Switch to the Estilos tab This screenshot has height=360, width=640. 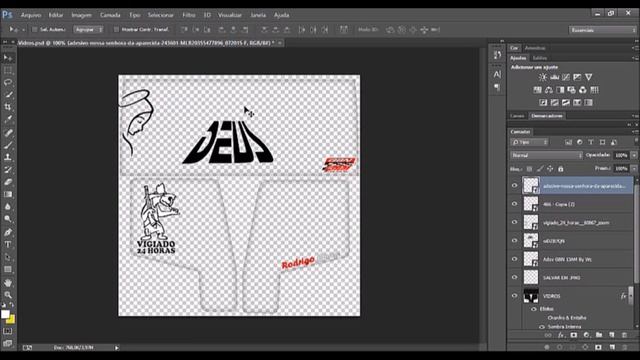point(540,58)
